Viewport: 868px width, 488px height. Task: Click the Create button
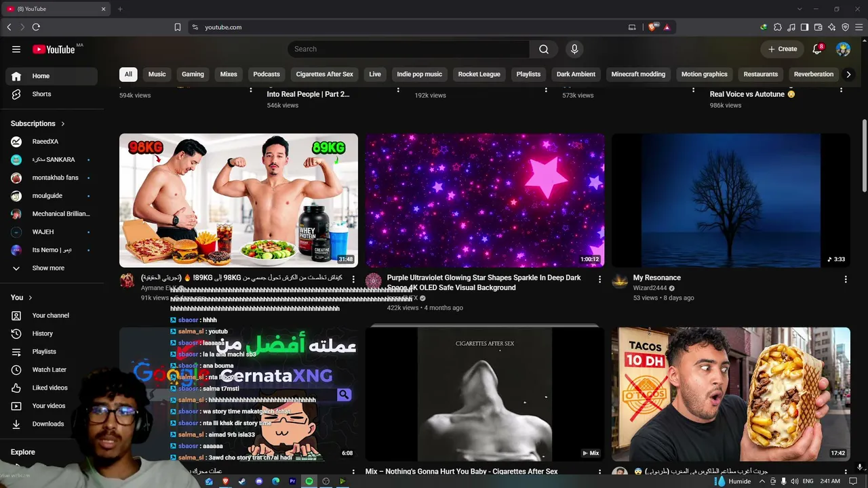coord(783,49)
